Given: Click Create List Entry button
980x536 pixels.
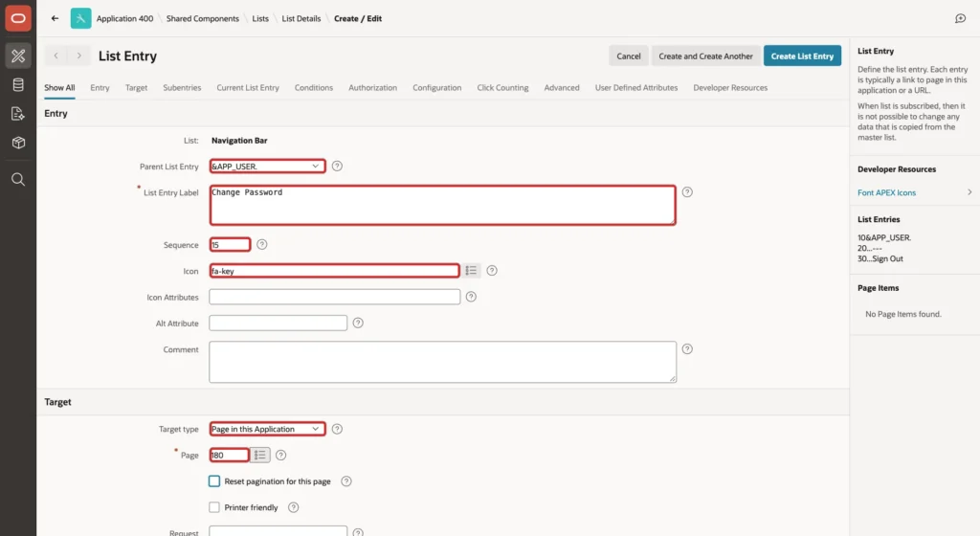Looking at the screenshot, I should 802,56.
